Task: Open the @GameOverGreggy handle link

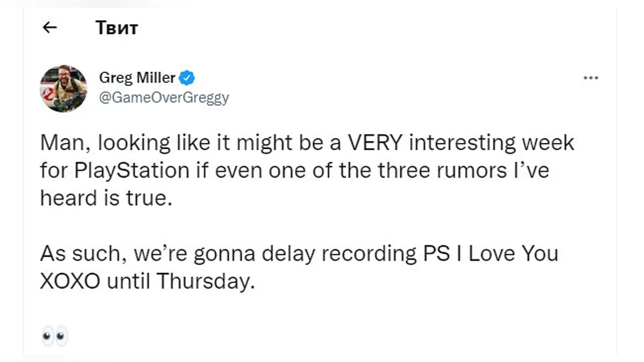Action: tap(164, 98)
